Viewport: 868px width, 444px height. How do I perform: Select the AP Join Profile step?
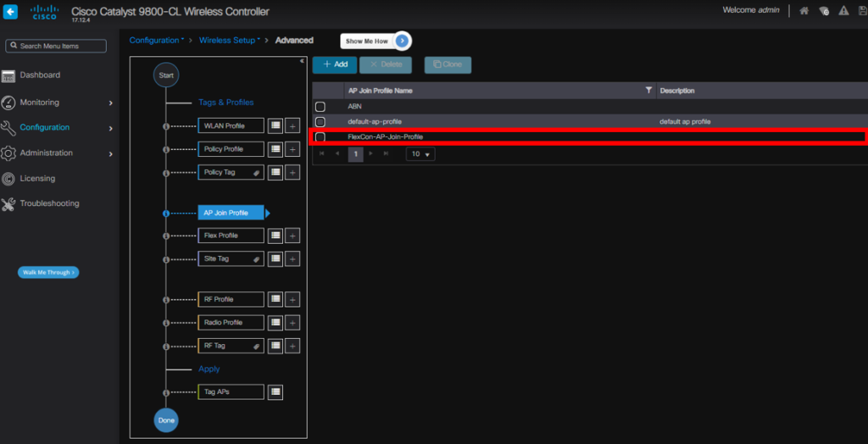click(x=231, y=214)
